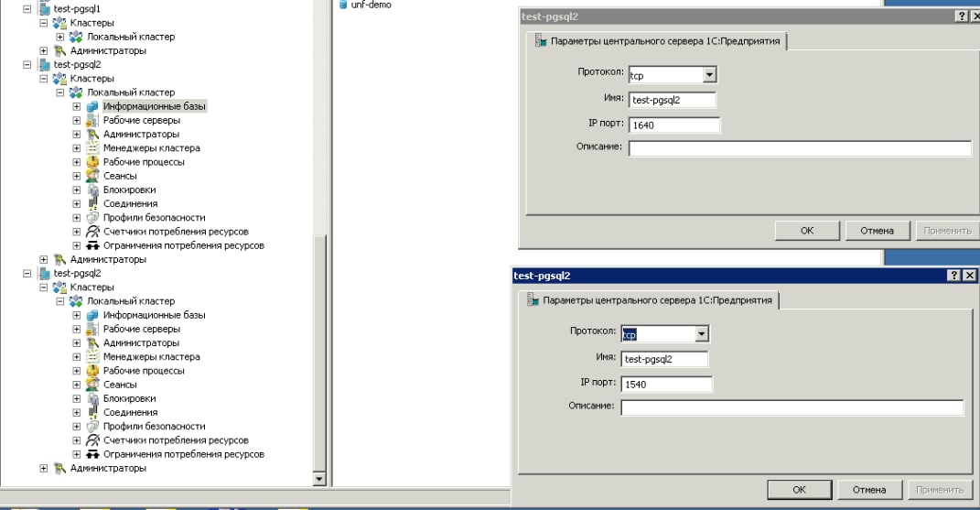Click Профили безопасности icon in lower test-pgsql2 branch
This screenshot has width=980, height=510.
(92, 426)
